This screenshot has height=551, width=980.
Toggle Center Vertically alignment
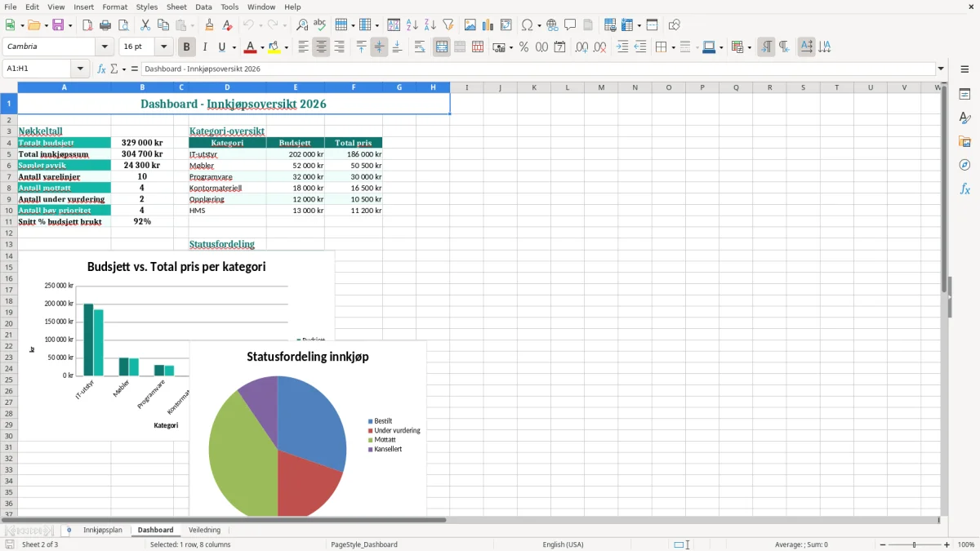tap(379, 47)
